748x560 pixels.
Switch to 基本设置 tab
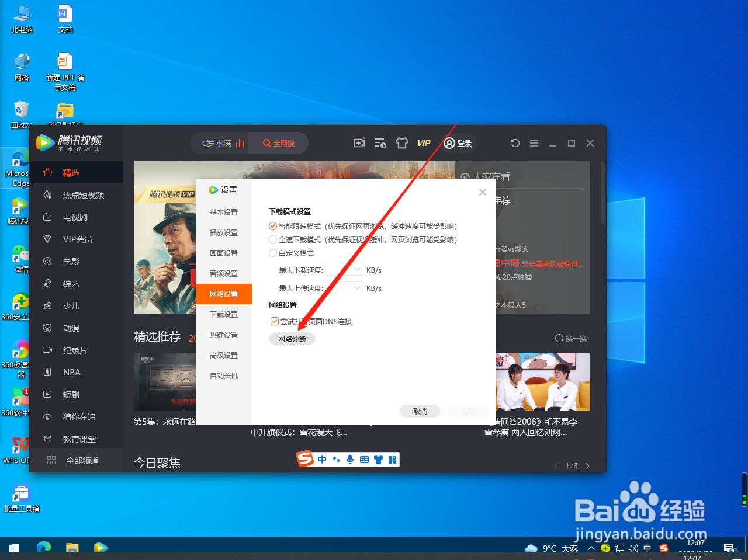coord(224,213)
